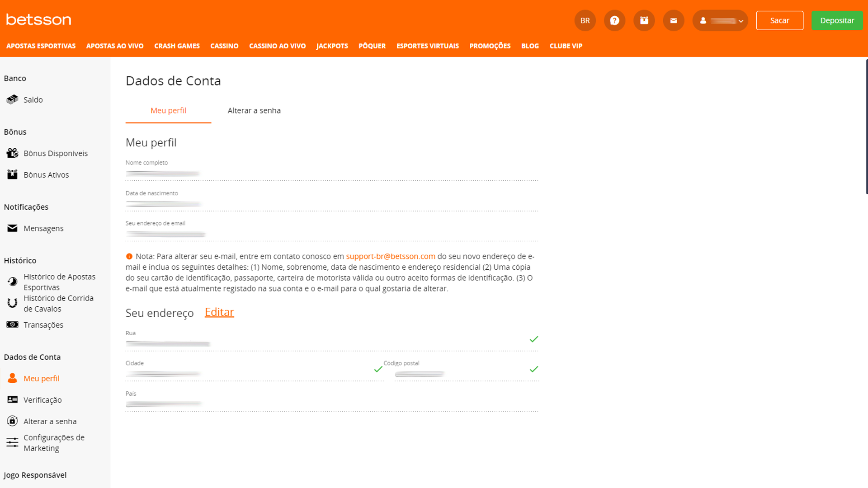This screenshot has width=868, height=488.
Task: Click the Verificação ID card icon
Action: [12, 400]
